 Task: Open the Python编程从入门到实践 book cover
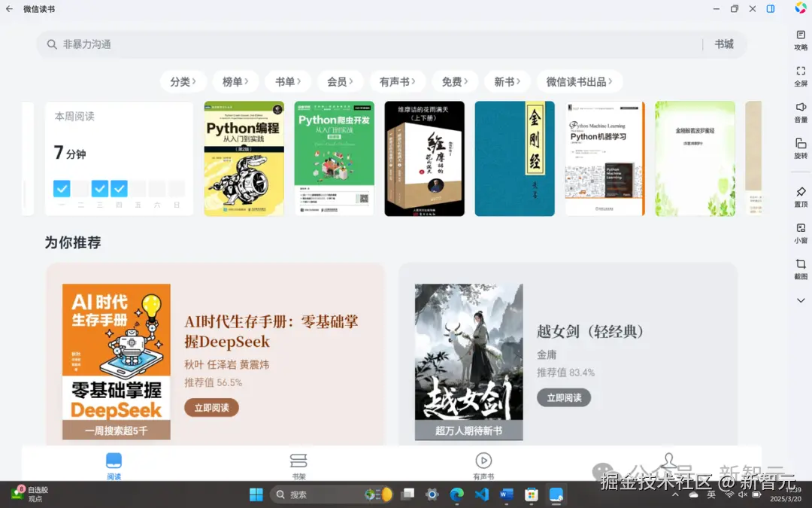244,159
